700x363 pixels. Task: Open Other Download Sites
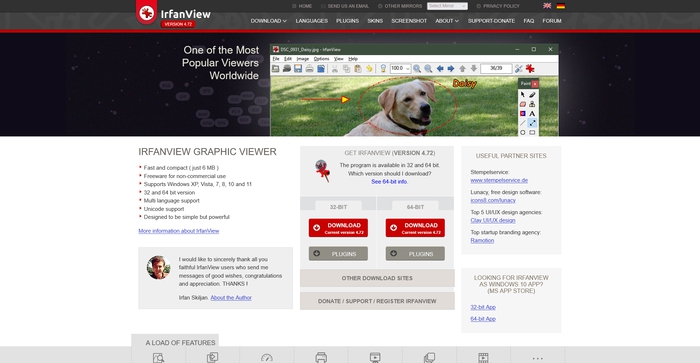(377, 278)
